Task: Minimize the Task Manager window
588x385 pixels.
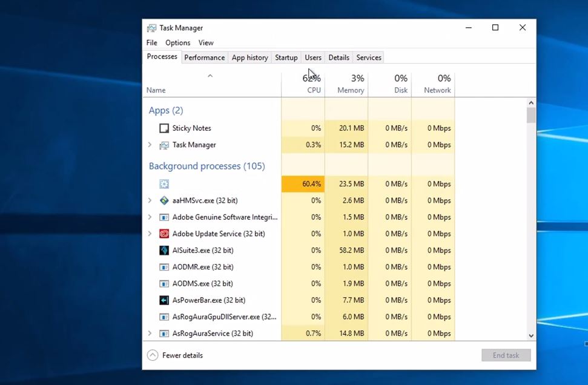Action: coord(468,28)
